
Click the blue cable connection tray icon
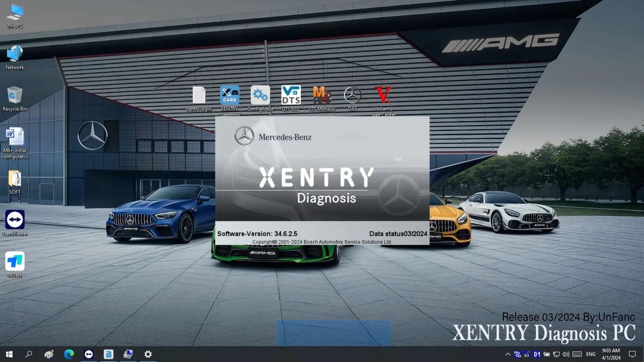(x=517, y=354)
